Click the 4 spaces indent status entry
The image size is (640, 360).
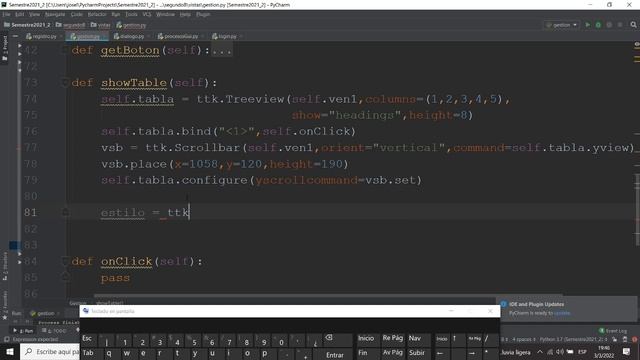click(x=523, y=339)
